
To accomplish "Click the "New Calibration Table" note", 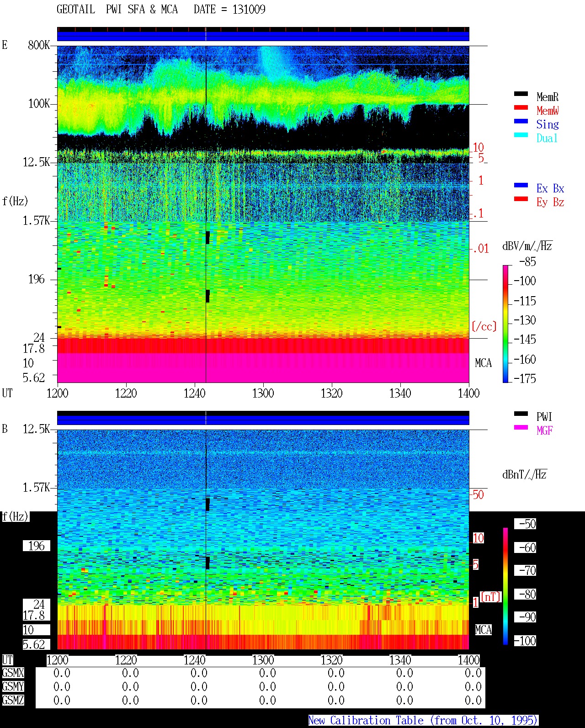I will pos(423,721).
